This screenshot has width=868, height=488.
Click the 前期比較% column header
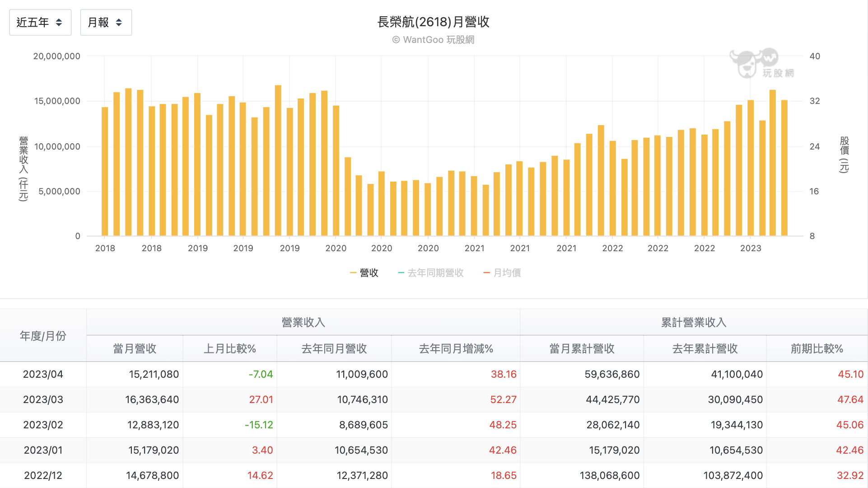tap(817, 349)
